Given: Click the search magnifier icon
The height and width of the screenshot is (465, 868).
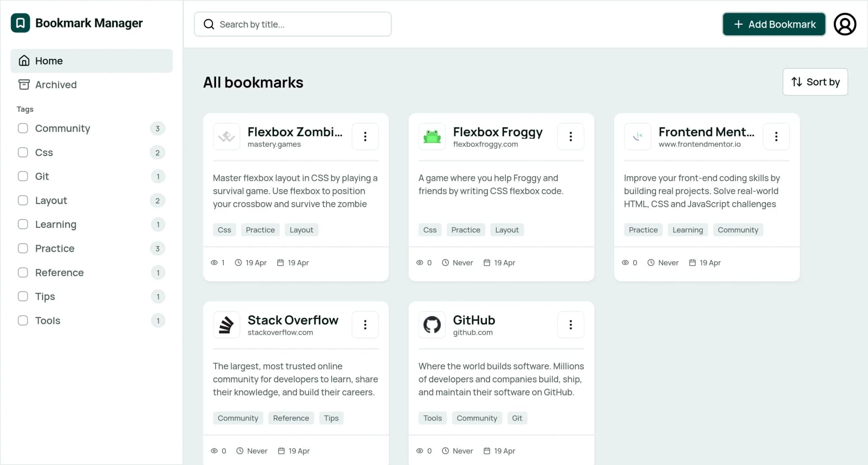Looking at the screenshot, I should coord(209,24).
